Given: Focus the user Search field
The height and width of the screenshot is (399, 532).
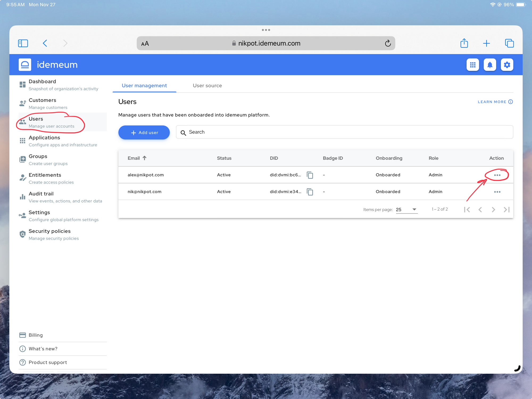Looking at the screenshot, I should pos(346,132).
